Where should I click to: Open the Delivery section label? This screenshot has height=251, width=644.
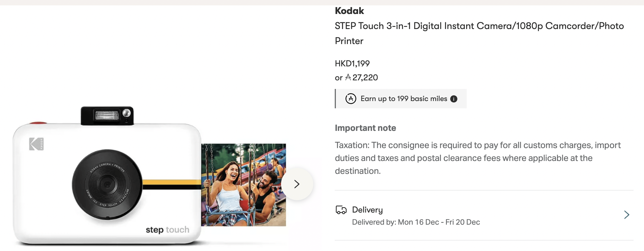click(x=367, y=210)
